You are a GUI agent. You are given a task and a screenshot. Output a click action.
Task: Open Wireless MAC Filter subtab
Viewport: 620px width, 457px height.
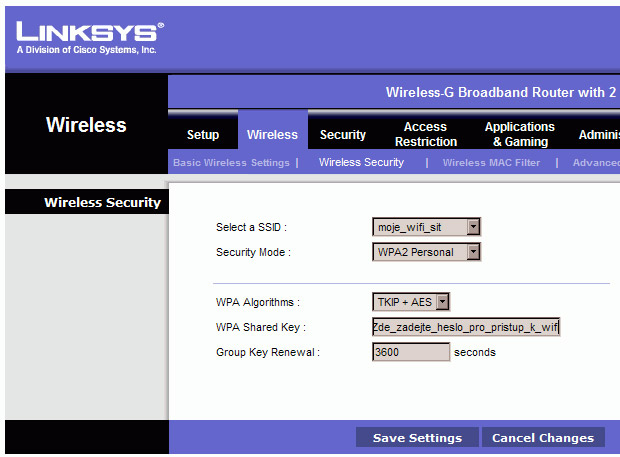pyautogui.click(x=491, y=162)
